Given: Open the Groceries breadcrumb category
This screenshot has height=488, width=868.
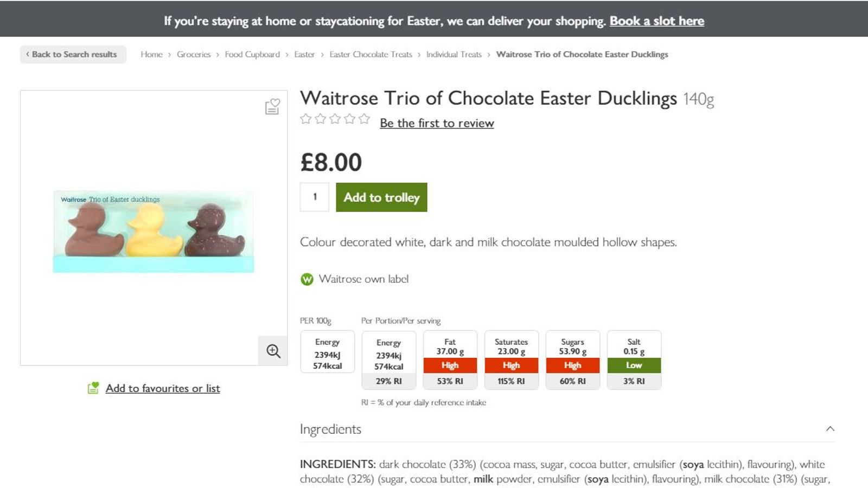Looking at the screenshot, I should coord(194,54).
